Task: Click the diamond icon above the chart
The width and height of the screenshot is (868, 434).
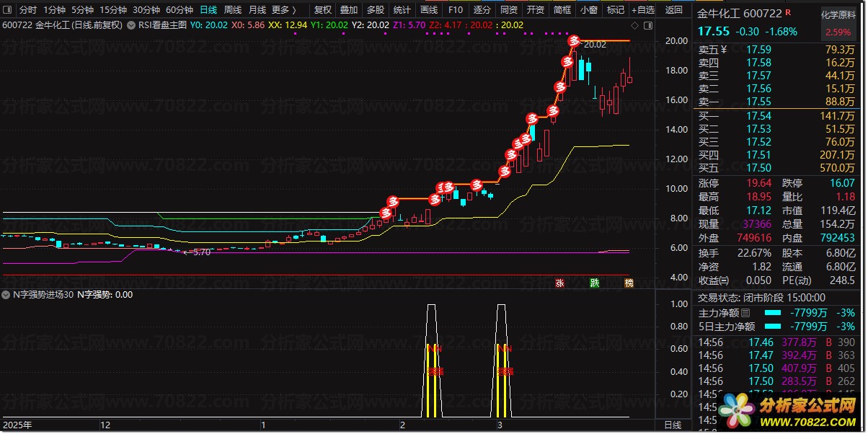Action: point(634,25)
